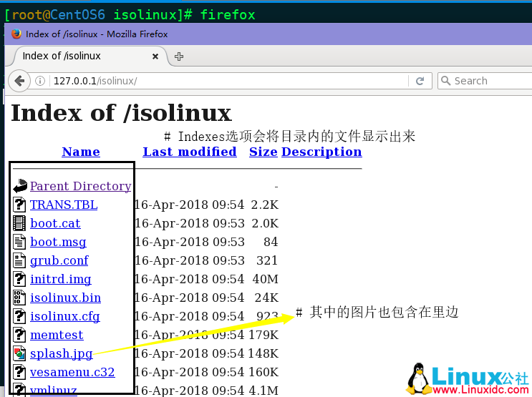Click the 160K size of vesamenu.c32
The width and height of the screenshot is (532, 397).
tap(263, 372)
